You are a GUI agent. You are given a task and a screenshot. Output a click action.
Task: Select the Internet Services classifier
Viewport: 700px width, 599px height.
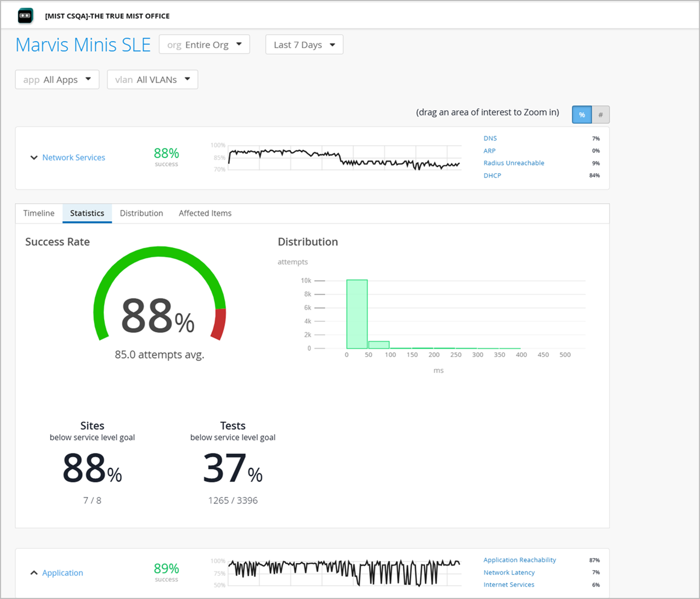click(x=508, y=585)
